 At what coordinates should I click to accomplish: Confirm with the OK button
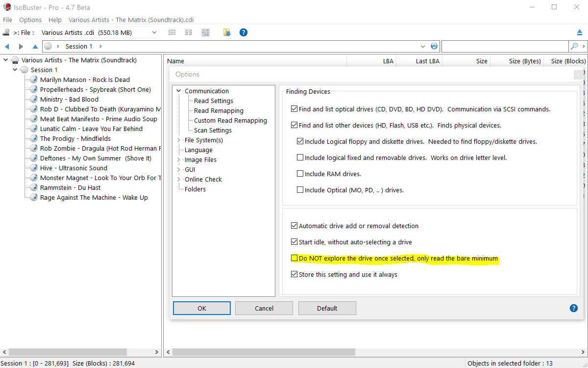[x=202, y=308]
